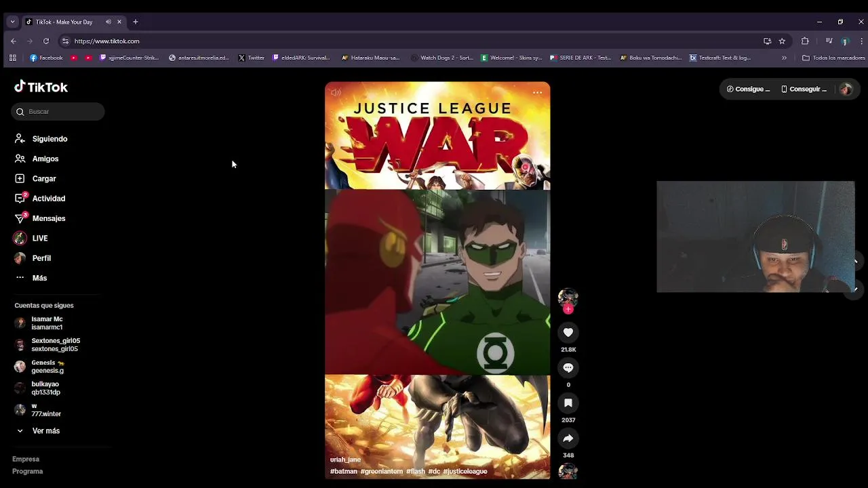The image size is (868, 488).
Task: Toggle video mute speaker icon
Action: coord(336,93)
